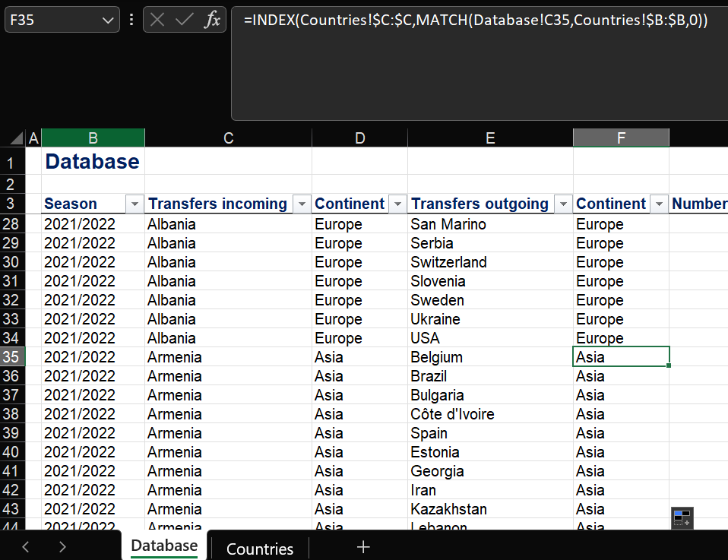The height and width of the screenshot is (560, 728).
Task: Open the Transfers outgoing column filter
Action: click(x=563, y=204)
